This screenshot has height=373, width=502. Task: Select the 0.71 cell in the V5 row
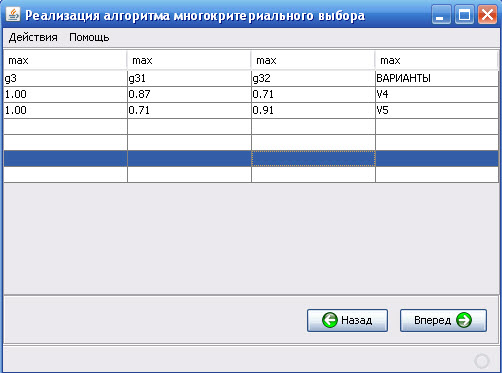[190, 111]
